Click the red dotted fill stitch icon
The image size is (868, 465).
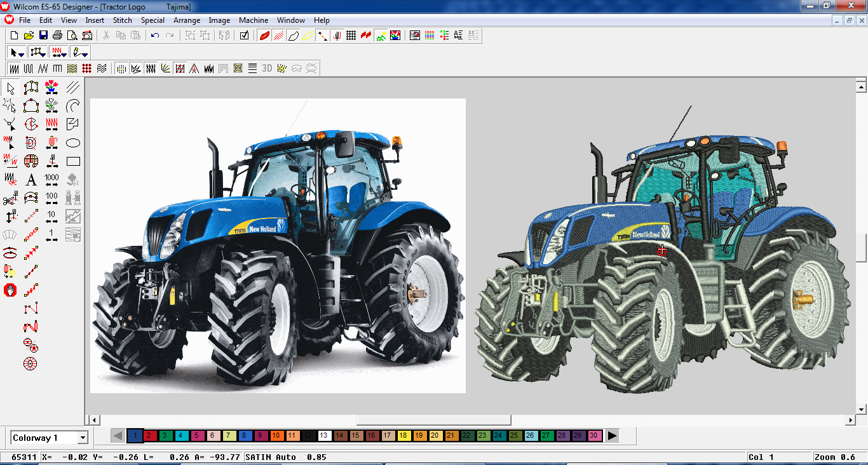[x=86, y=68]
